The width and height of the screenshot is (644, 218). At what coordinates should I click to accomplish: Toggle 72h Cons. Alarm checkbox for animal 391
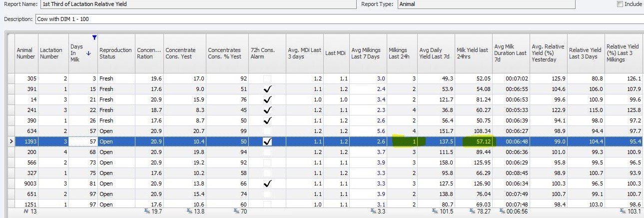(267, 89)
